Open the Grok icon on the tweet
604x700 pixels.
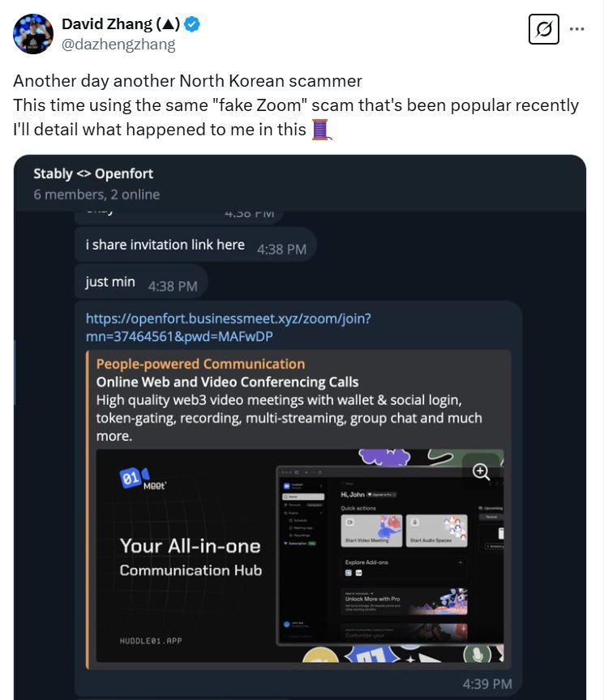543,29
